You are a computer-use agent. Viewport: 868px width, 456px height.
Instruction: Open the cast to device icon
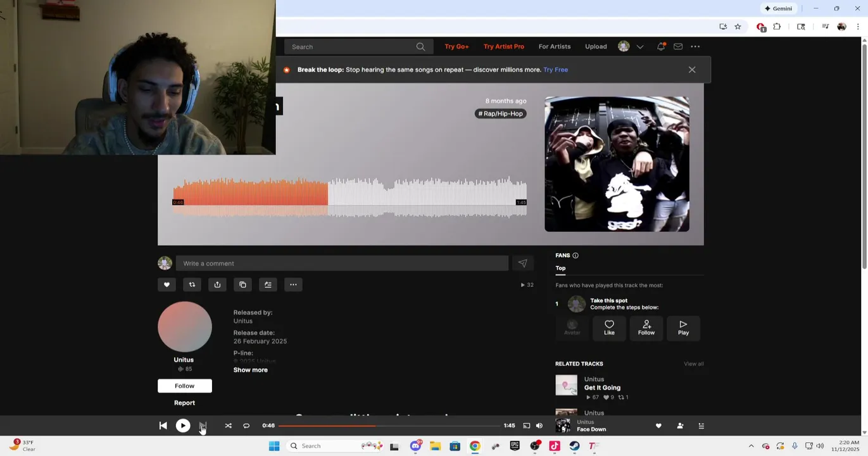(x=526, y=426)
